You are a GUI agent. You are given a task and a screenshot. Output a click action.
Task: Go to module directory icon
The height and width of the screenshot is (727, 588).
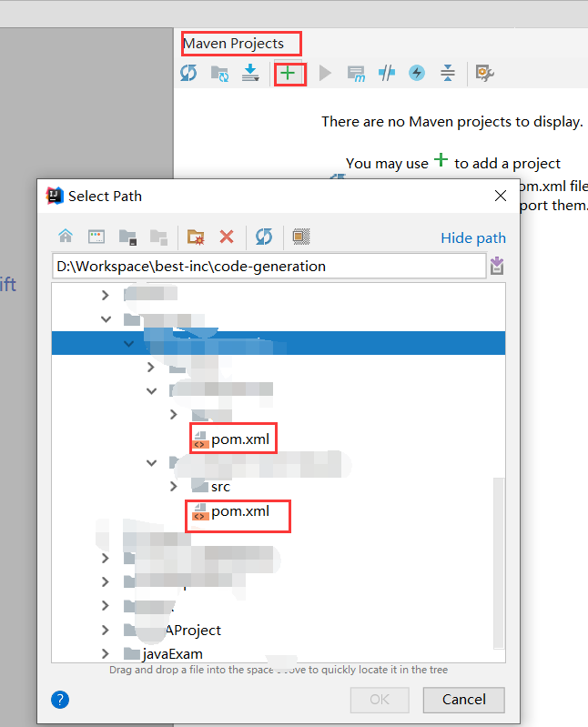click(158, 237)
